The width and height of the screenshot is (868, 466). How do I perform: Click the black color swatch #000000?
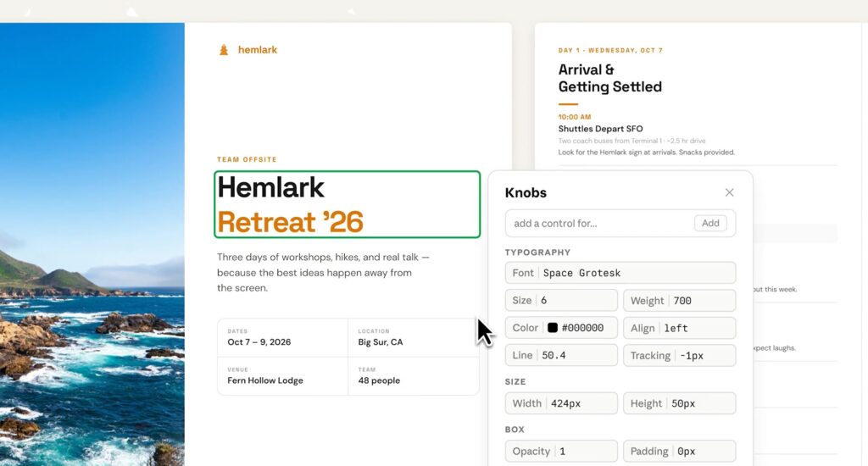click(x=552, y=328)
